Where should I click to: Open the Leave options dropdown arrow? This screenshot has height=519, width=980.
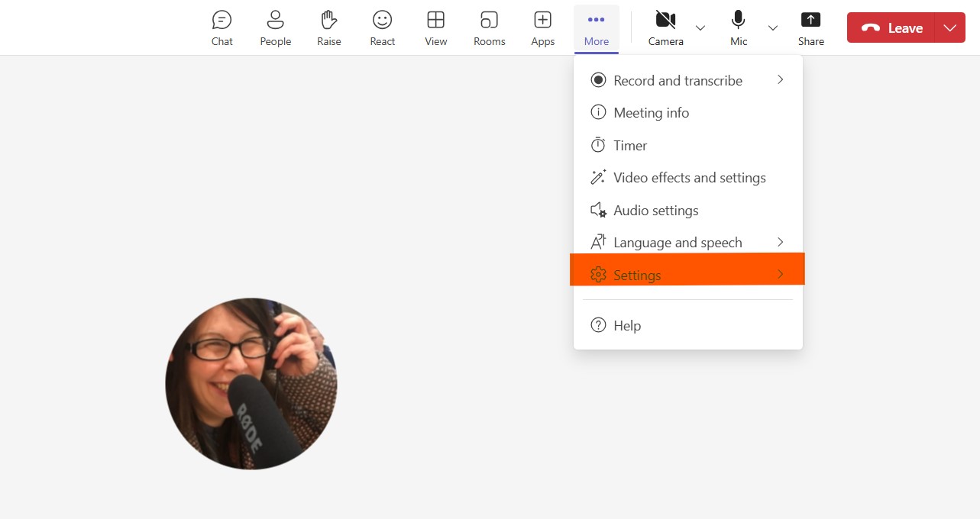tap(949, 28)
